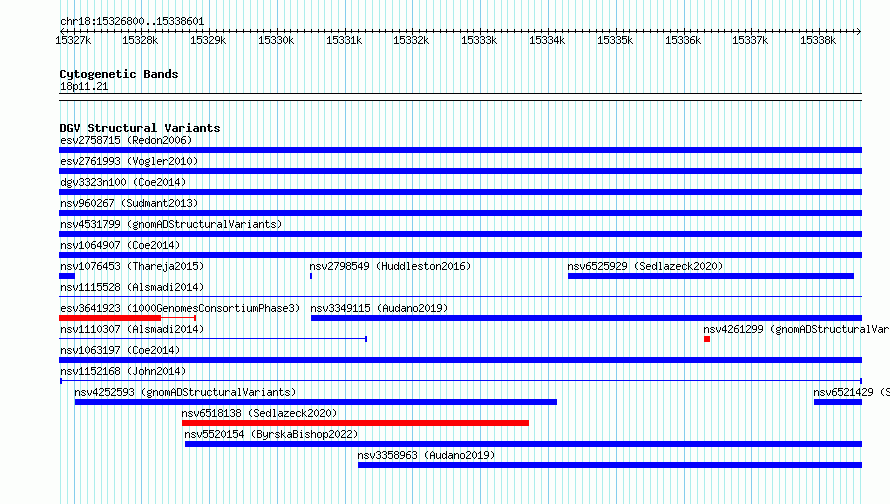Click the tiny nsv2798549 blue marker
This screenshot has height=504, width=890.
[311, 276]
